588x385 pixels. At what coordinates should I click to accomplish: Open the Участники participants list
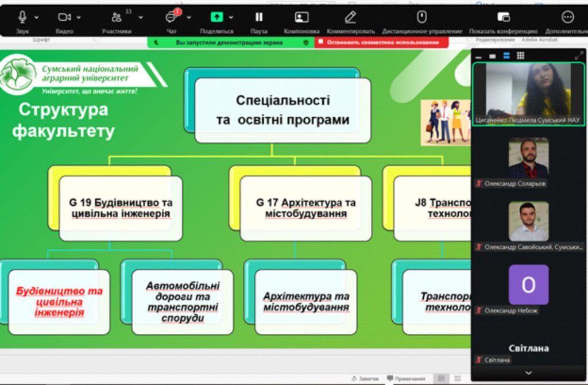point(117,17)
